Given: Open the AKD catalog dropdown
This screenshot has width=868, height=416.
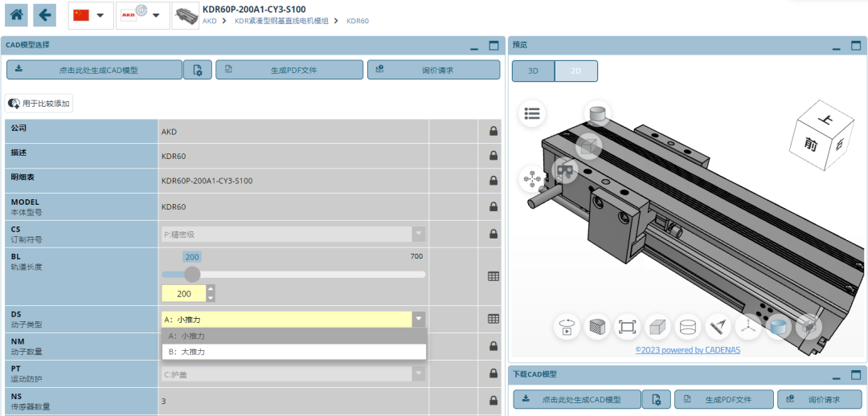Looking at the screenshot, I should (x=142, y=15).
